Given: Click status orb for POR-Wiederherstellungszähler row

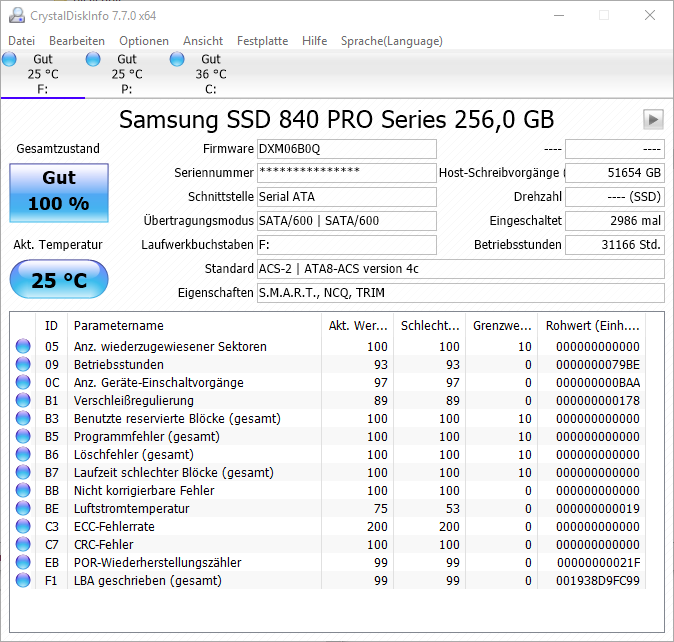Looking at the screenshot, I should pos(23,563).
